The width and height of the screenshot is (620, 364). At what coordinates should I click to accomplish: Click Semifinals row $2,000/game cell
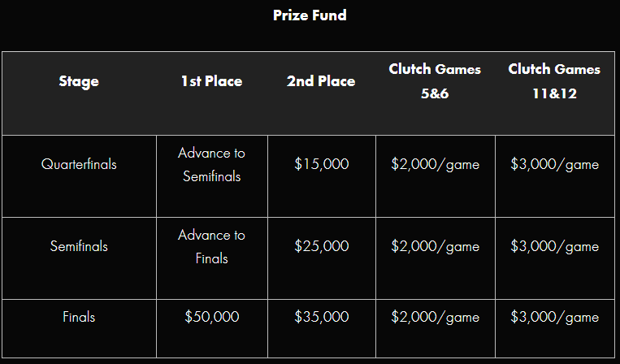point(435,246)
